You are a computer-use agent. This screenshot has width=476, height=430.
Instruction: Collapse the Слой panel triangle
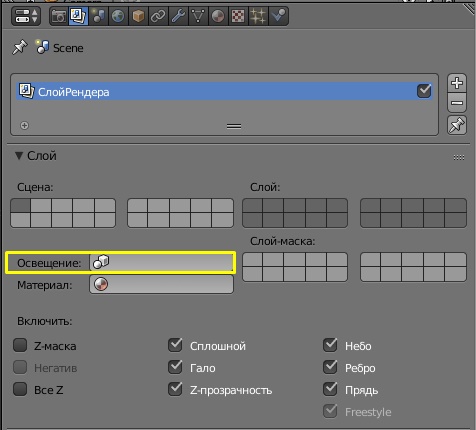19,156
